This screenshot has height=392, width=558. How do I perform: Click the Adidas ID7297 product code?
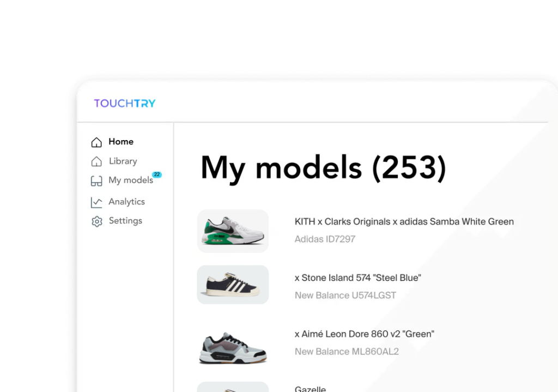(x=325, y=239)
